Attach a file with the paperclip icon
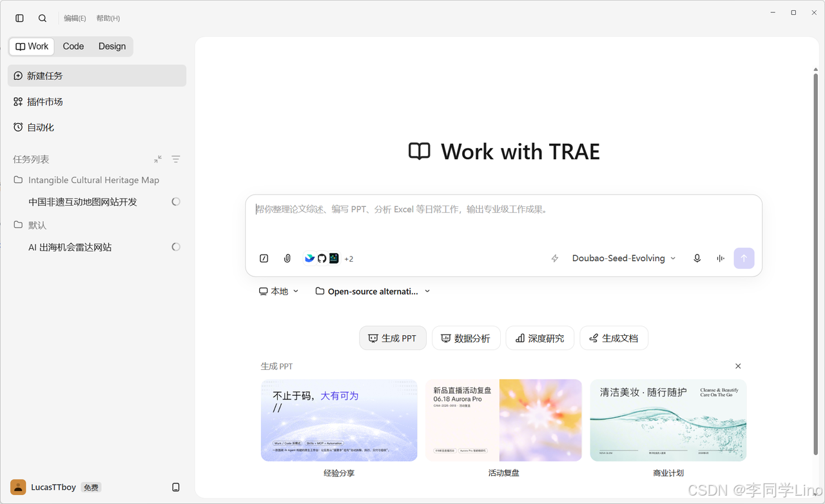 tap(287, 258)
